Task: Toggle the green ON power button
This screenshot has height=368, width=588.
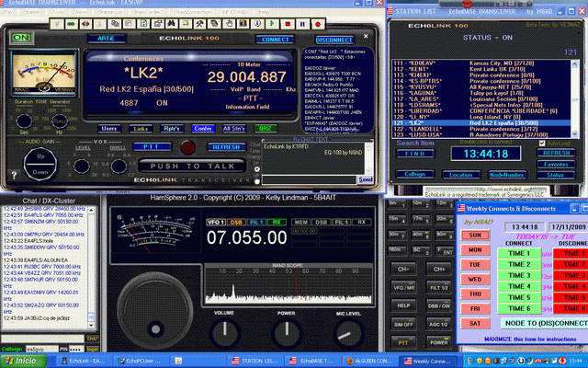Action: coord(21,38)
